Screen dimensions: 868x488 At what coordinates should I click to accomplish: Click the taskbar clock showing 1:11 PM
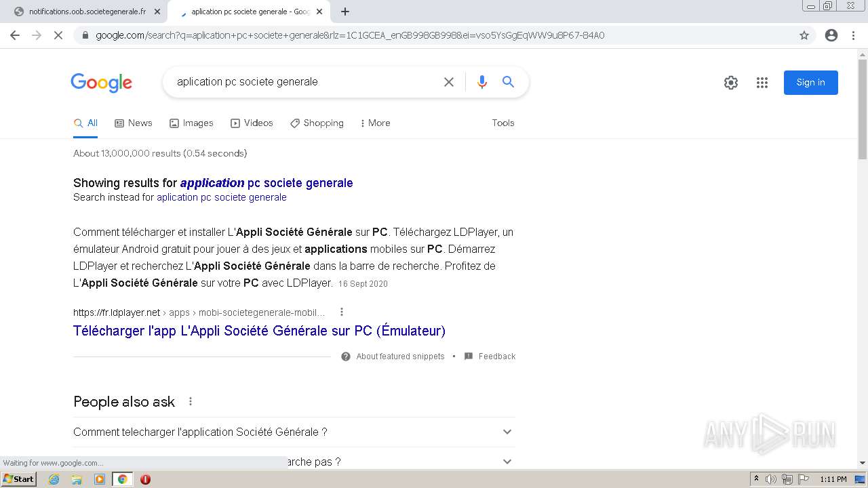(x=833, y=479)
